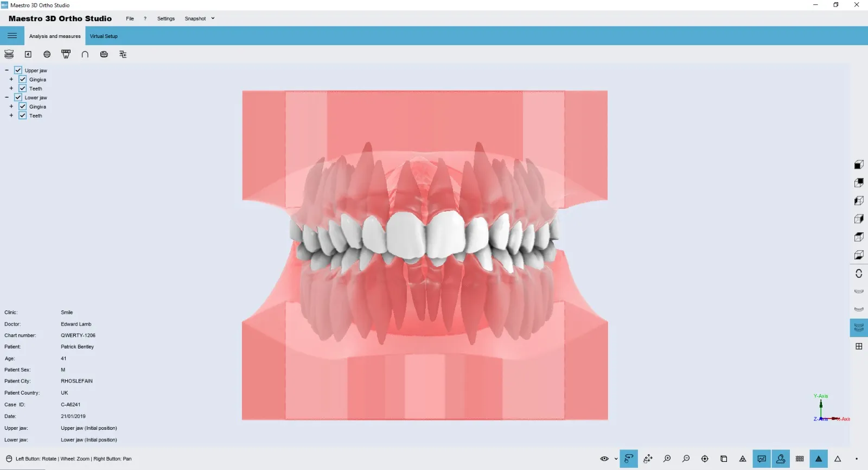
Task: Switch to the Virtual Setup tab
Action: 104,36
